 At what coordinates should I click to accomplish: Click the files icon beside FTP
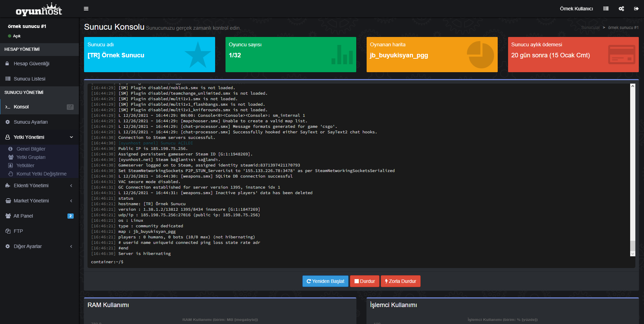[8, 231]
